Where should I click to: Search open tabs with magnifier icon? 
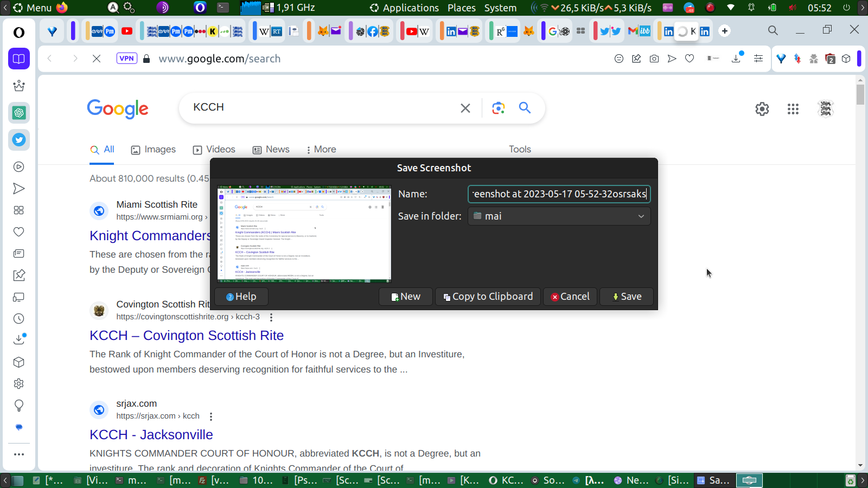pos(773,31)
